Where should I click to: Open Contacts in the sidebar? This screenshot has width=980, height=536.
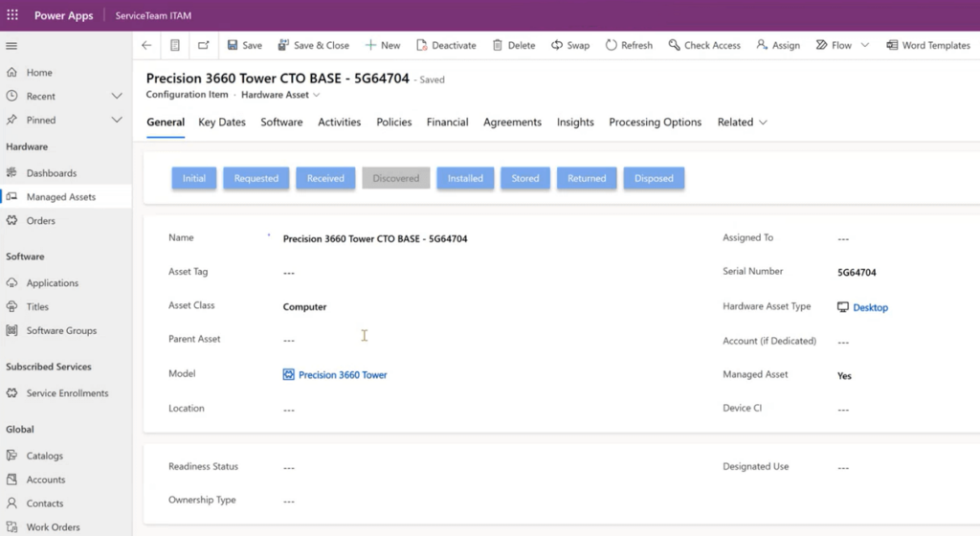[x=66, y=502]
